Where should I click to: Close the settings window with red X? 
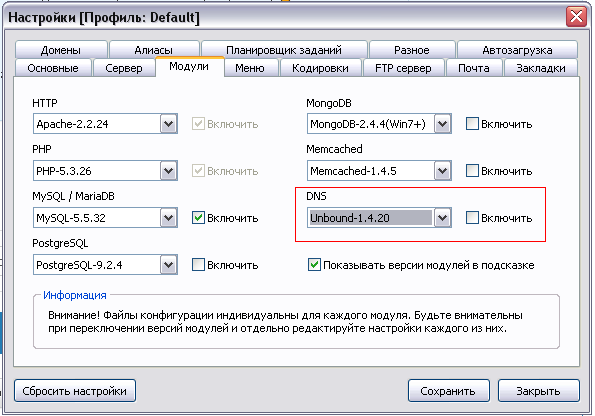pyautogui.click(x=576, y=17)
